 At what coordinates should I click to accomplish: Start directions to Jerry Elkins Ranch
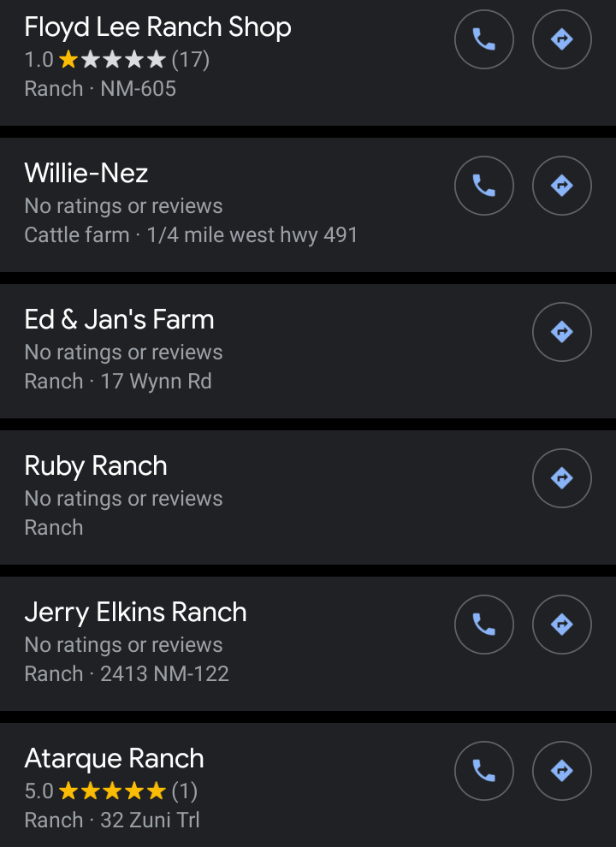pyautogui.click(x=561, y=625)
